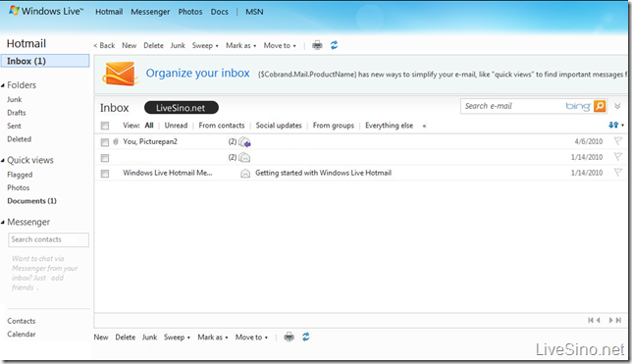Click Delete in the top toolbar
Image resolution: width=632 pixels, height=364 pixels.
point(153,45)
